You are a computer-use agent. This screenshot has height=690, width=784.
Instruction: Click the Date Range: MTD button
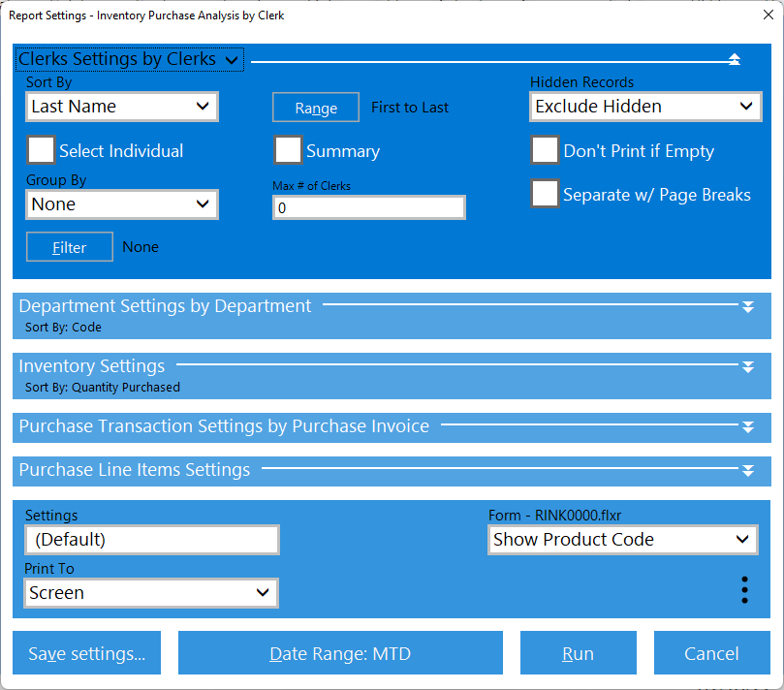[340, 653]
